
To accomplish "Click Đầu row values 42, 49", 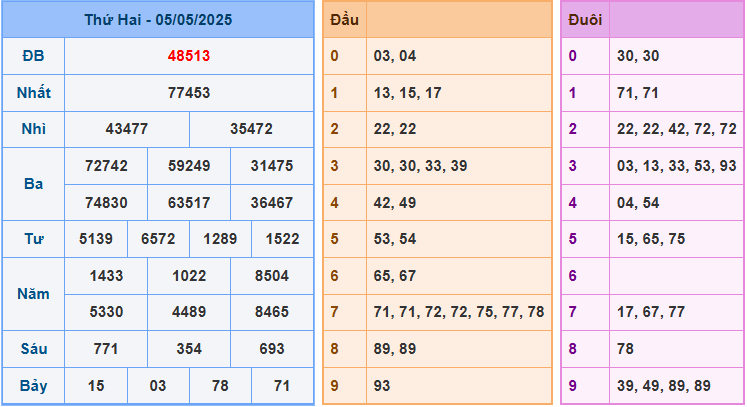I will pos(395,203).
